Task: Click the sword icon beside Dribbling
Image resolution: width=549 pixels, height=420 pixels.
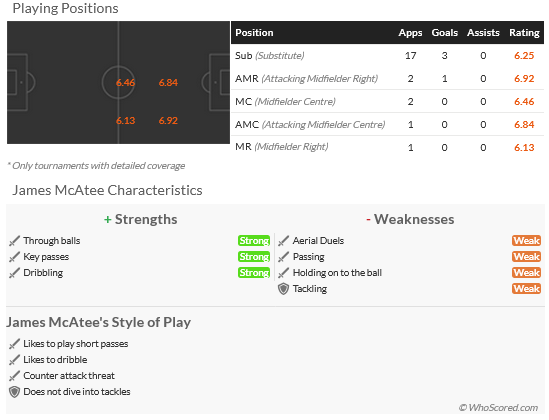Action: [x=14, y=273]
